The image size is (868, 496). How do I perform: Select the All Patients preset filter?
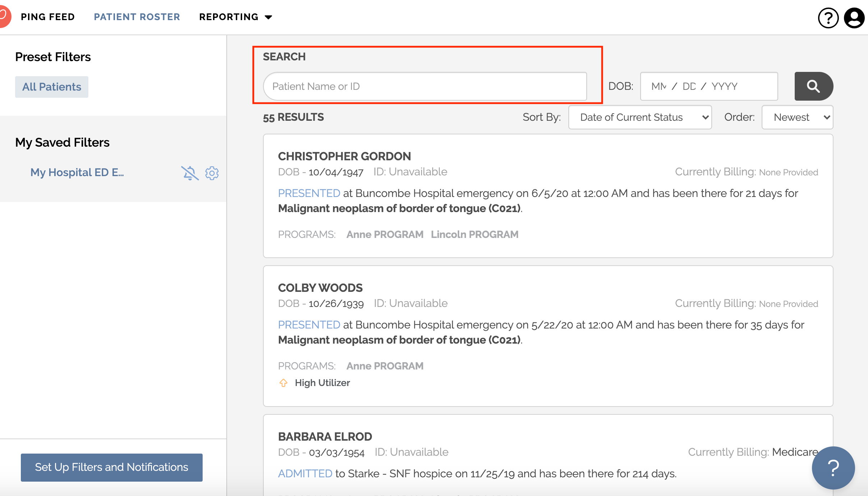coord(52,87)
